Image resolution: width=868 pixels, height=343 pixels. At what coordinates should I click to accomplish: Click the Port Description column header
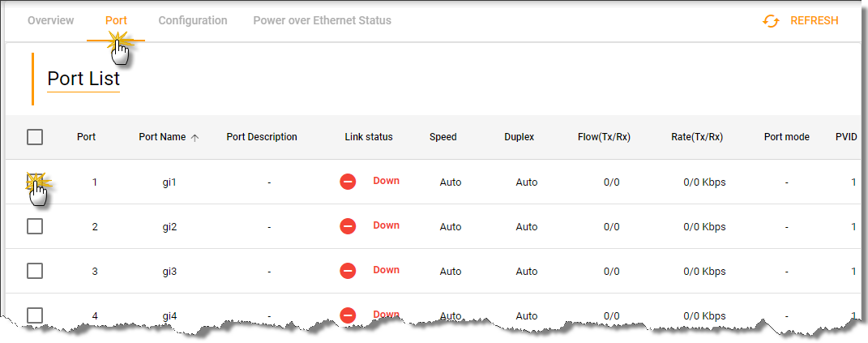[262, 137]
